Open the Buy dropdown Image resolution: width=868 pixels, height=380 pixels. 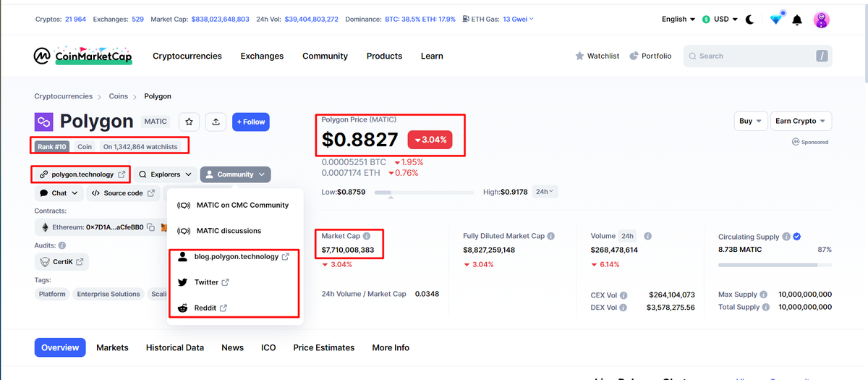(x=751, y=122)
